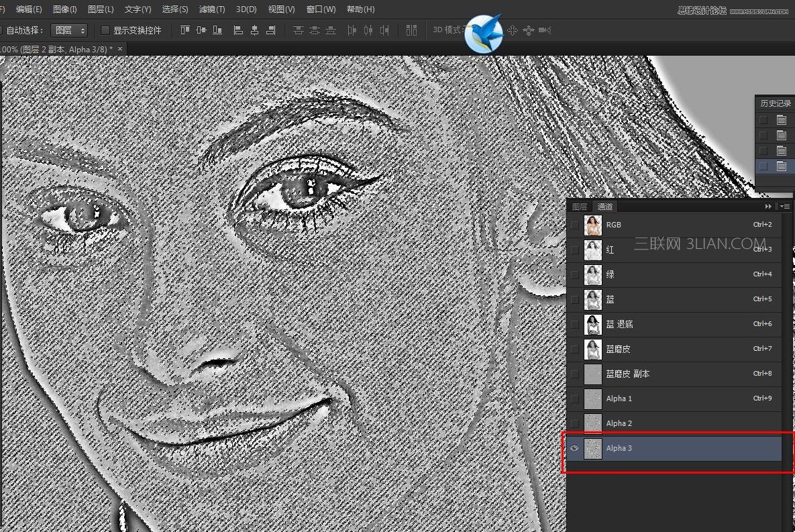795x532 pixels.
Task: Select 蓝 channel row name
Action: 610,299
